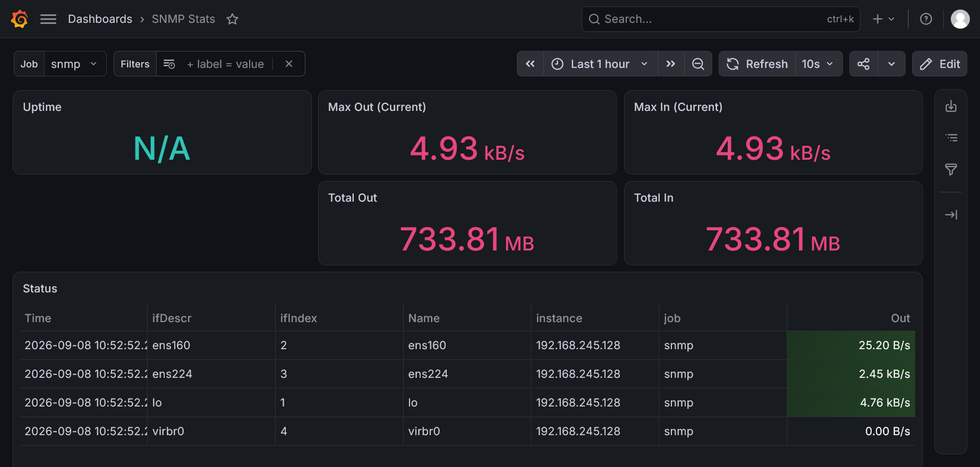Open the help question mark menu
Screen dimensions: 980x467
tap(926, 19)
